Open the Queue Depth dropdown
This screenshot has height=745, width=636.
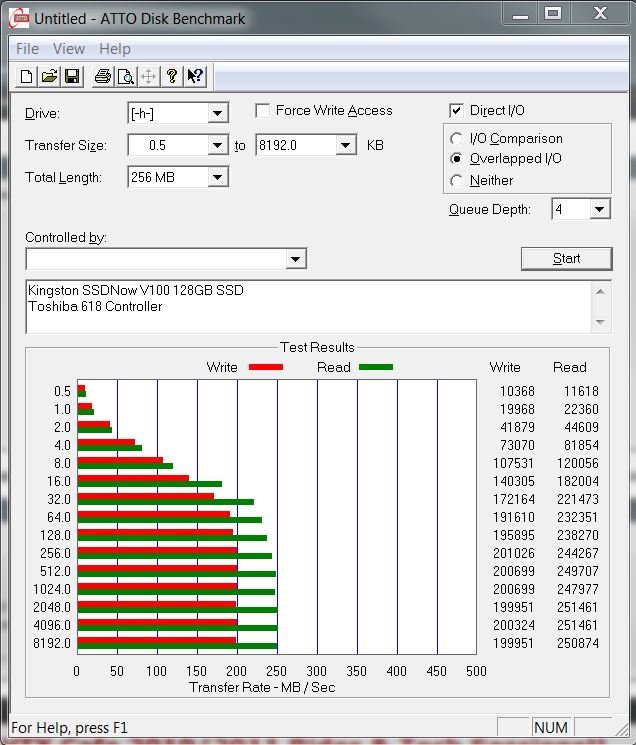click(599, 209)
